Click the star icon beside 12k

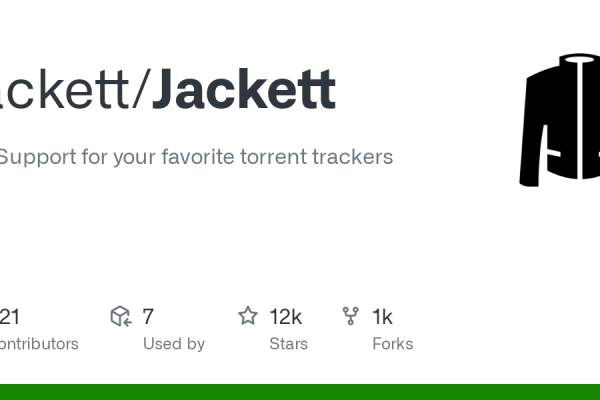pyautogui.click(x=247, y=317)
